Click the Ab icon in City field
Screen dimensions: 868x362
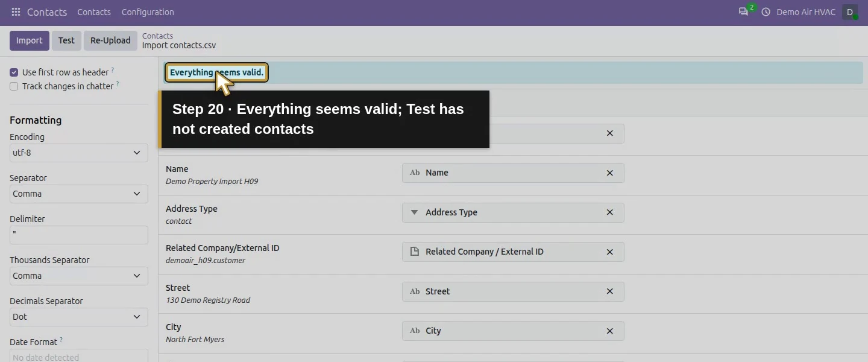pos(415,331)
